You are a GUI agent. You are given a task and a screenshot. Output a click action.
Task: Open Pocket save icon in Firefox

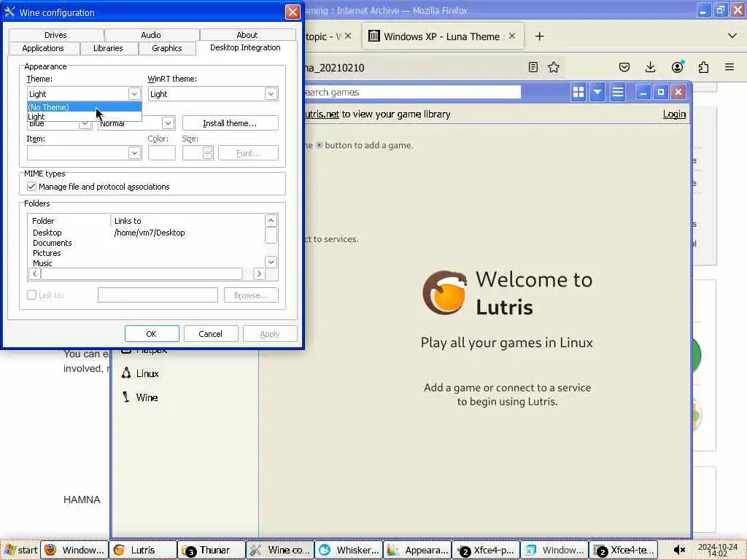(x=624, y=67)
